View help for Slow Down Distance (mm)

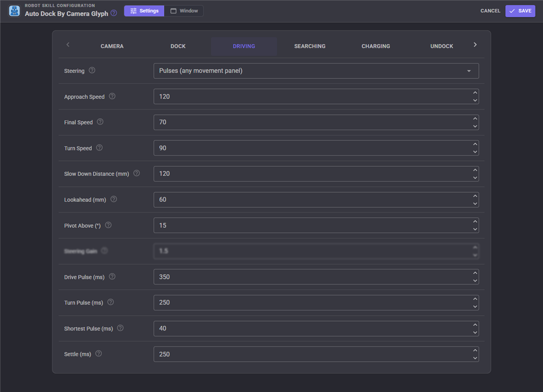click(137, 173)
